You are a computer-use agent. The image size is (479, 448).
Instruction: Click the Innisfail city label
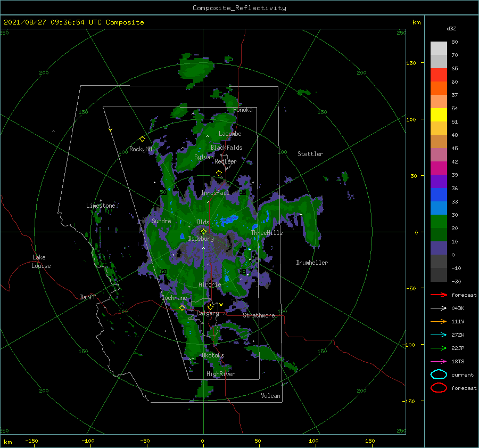[215, 193]
